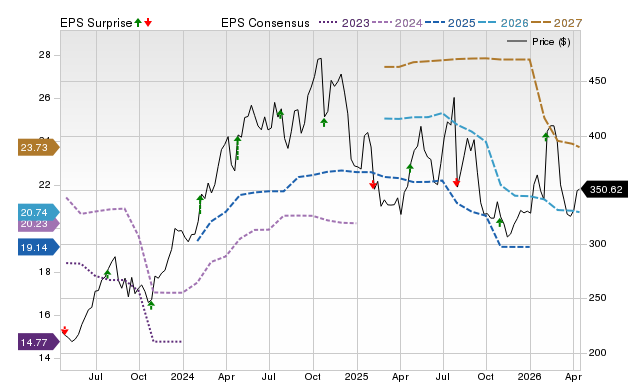This screenshot has width=640, height=382.
Task: Select the green beat arrow just after Oct 2023
Action: 151,305
